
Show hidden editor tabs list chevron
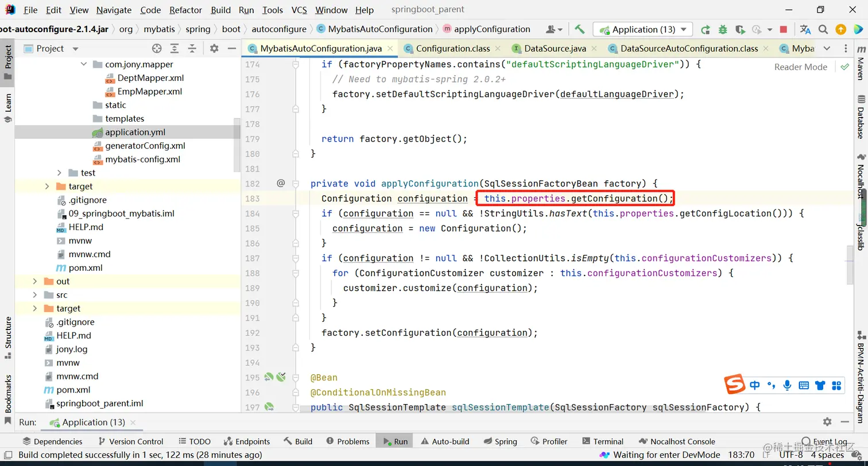pos(827,48)
